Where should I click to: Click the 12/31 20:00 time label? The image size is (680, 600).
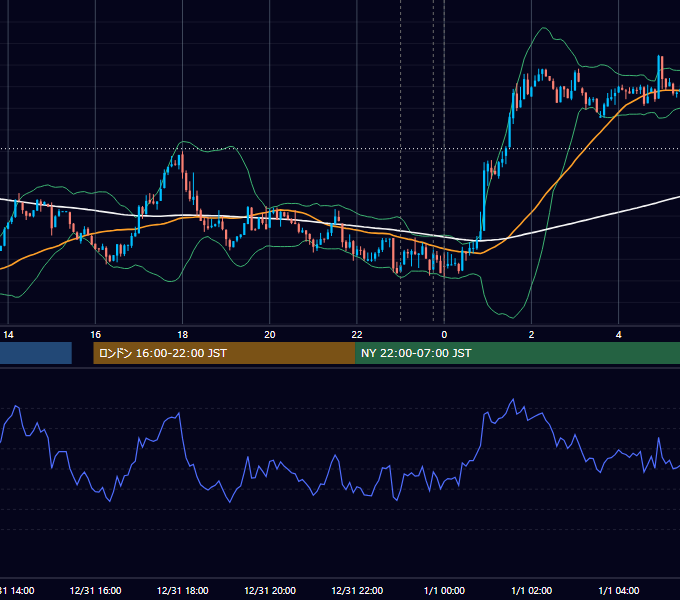coord(270,590)
